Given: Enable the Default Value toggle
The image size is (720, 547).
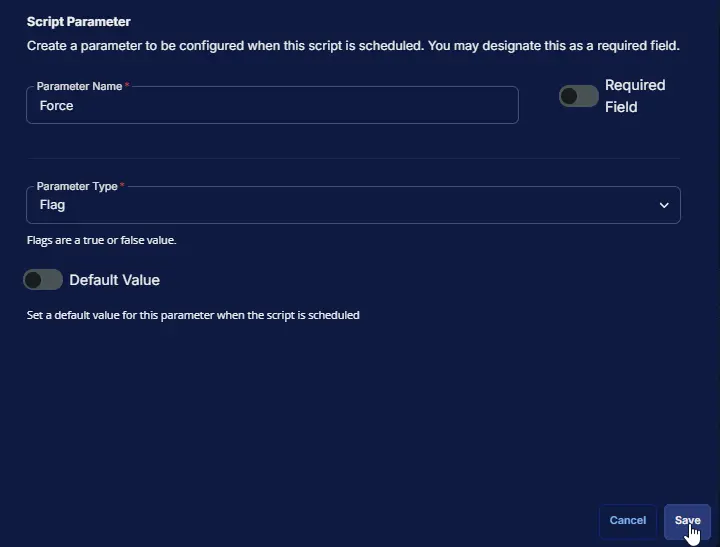Looking at the screenshot, I should (x=43, y=280).
